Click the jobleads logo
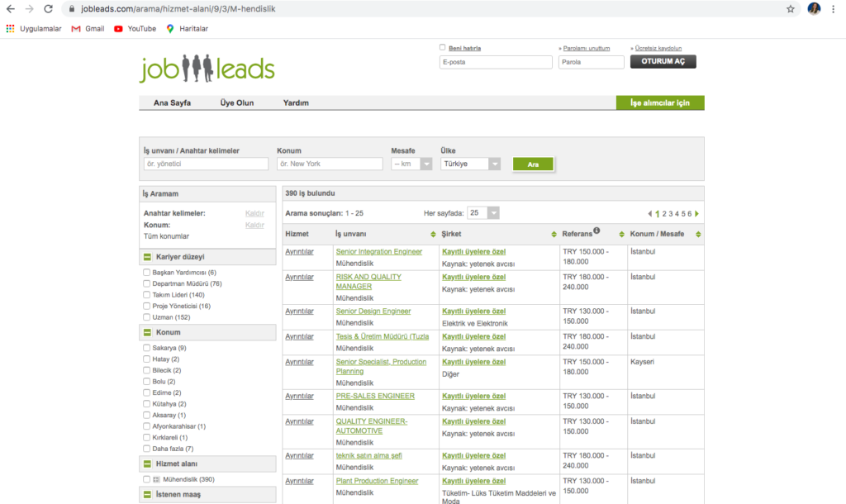The width and height of the screenshot is (846, 504). point(207,68)
